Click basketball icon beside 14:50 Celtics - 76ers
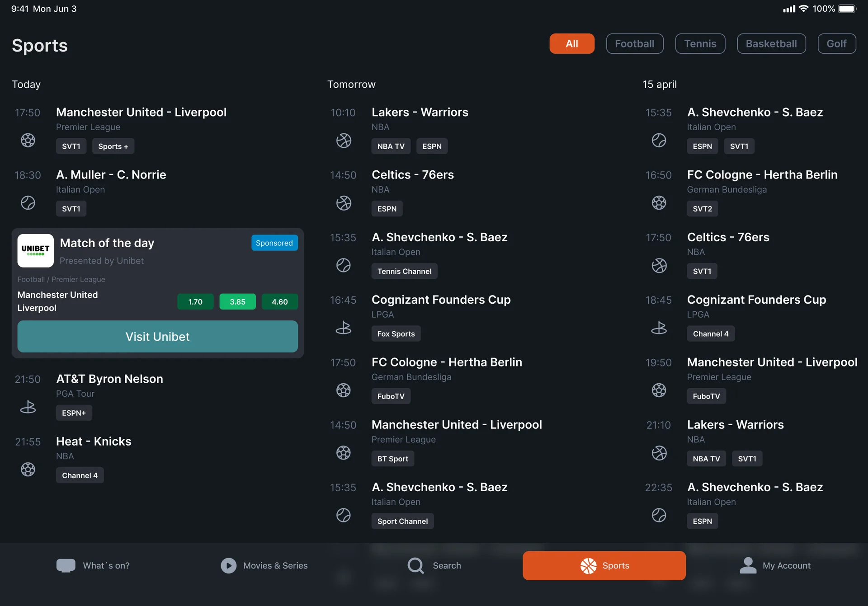868x606 pixels. point(344,203)
